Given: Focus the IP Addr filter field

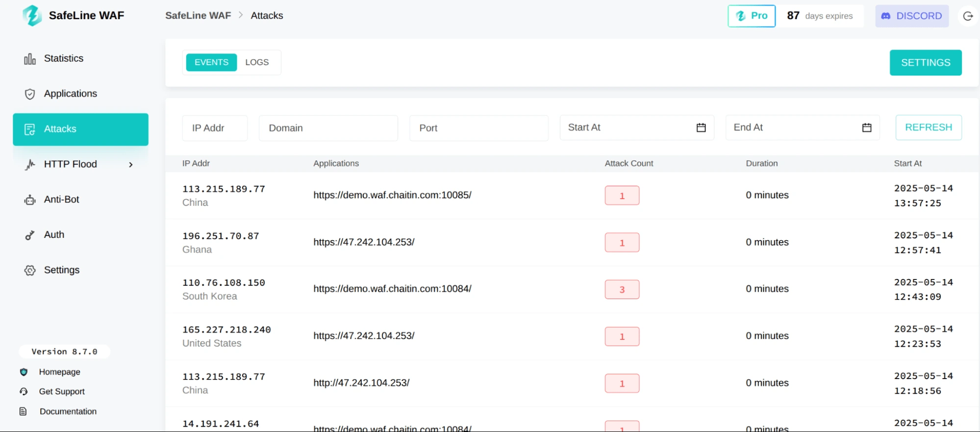Looking at the screenshot, I should coord(215,128).
